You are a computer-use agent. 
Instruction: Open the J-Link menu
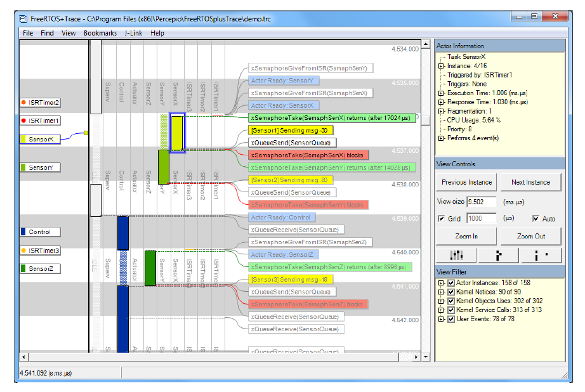[x=133, y=33]
